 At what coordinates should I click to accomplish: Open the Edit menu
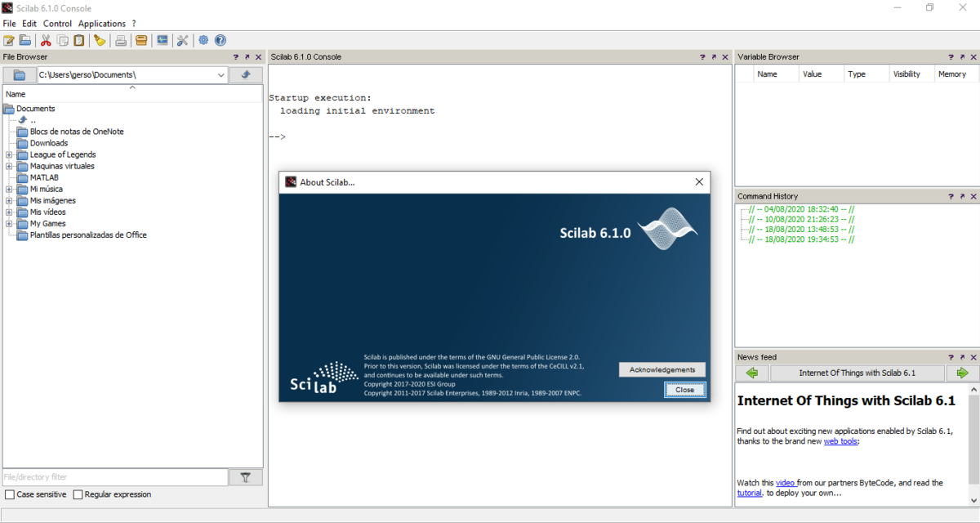tap(29, 24)
